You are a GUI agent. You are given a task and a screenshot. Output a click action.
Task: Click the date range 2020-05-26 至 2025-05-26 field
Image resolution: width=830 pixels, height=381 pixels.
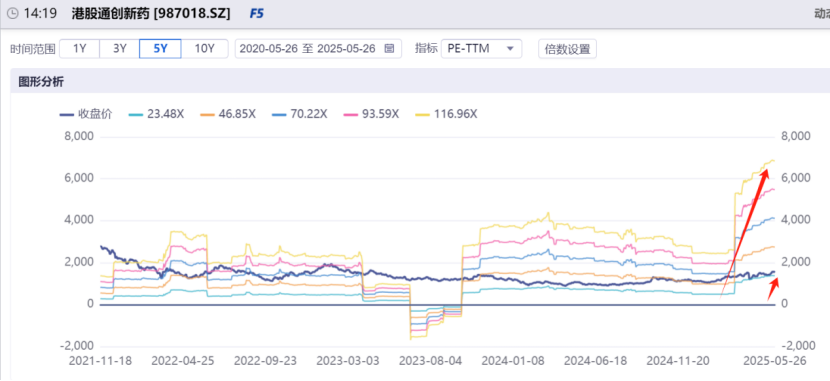pos(318,49)
